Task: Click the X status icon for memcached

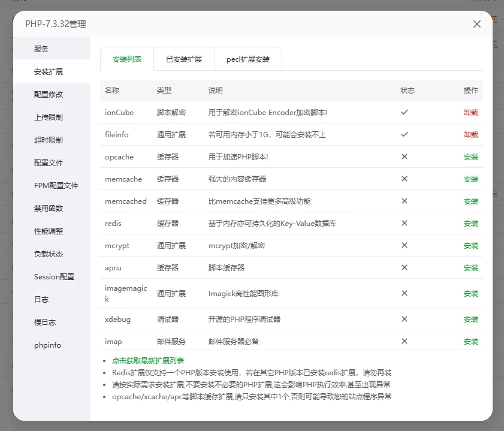Action: (x=405, y=201)
